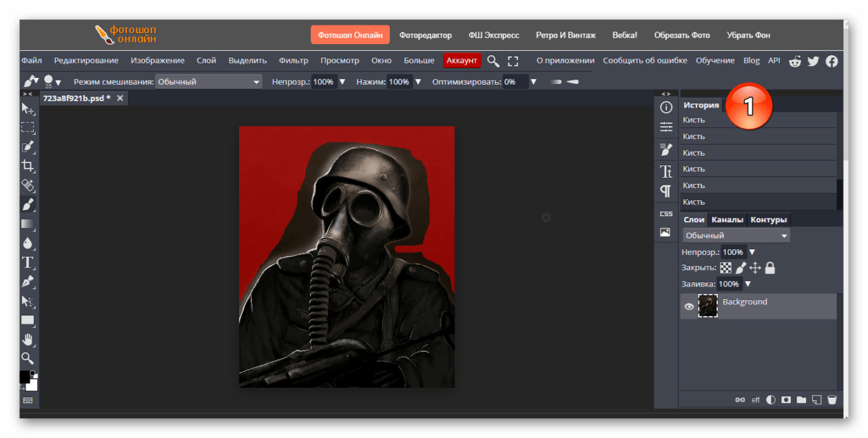Screen dimensions: 868x438
Task: Open the Режим смешивания blend mode dropdown
Action: pyautogui.click(x=209, y=81)
